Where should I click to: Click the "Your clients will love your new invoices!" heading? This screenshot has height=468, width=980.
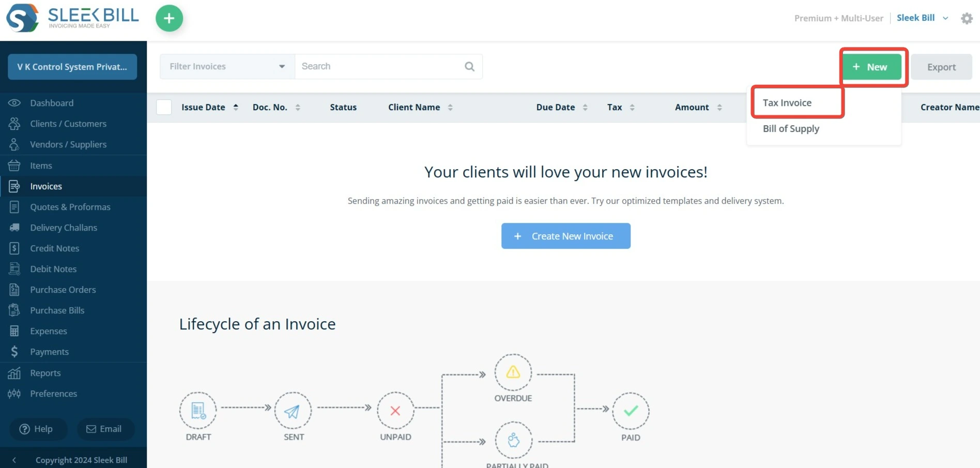[x=565, y=172]
